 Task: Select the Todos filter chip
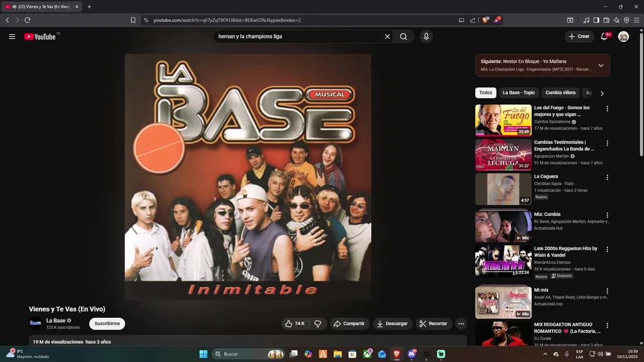pyautogui.click(x=486, y=93)
